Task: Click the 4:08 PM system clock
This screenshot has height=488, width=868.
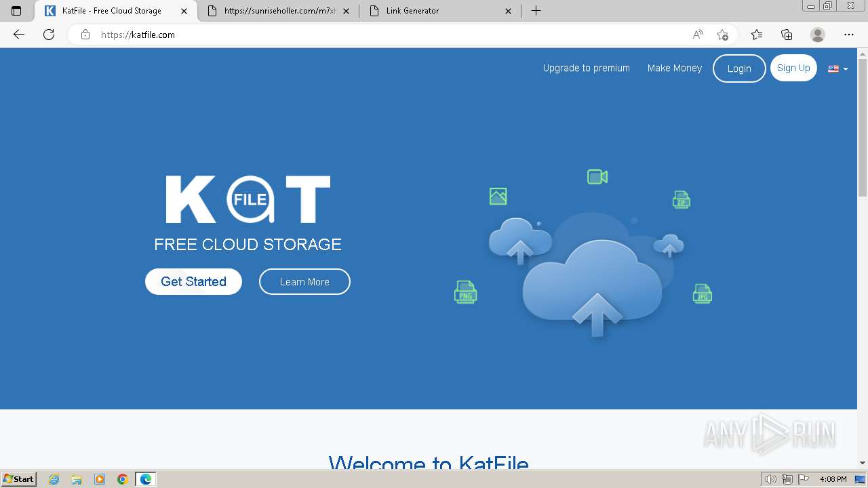Action: pyautogui.click(x=833, y=479)
